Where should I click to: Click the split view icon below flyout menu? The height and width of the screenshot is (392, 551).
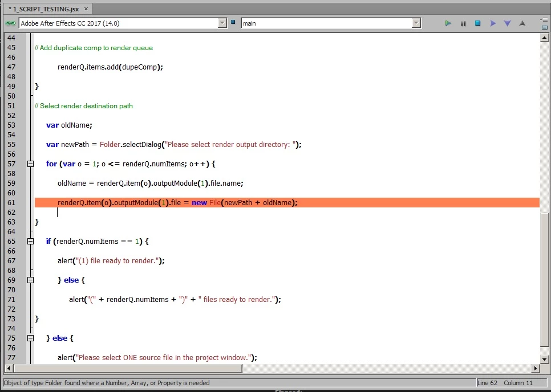[x=544, y=27]
